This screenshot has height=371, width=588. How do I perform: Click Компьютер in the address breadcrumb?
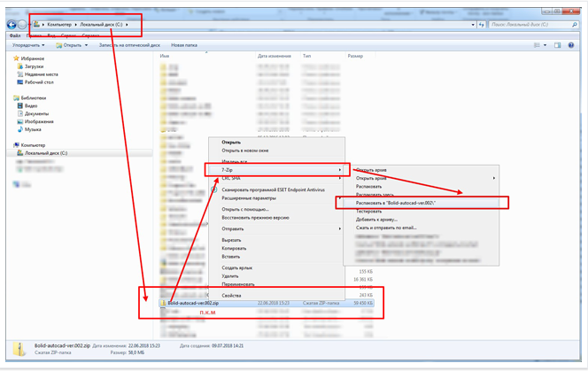pos(59,25)
